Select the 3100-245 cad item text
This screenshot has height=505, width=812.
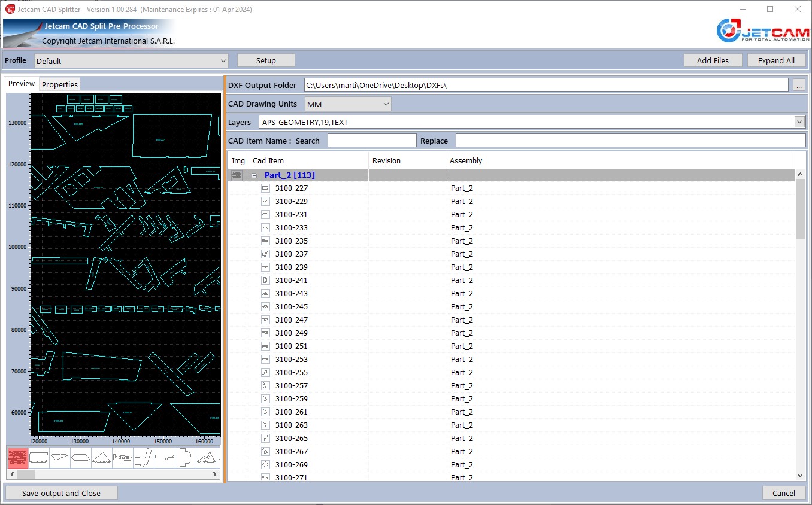coord(292,307)
